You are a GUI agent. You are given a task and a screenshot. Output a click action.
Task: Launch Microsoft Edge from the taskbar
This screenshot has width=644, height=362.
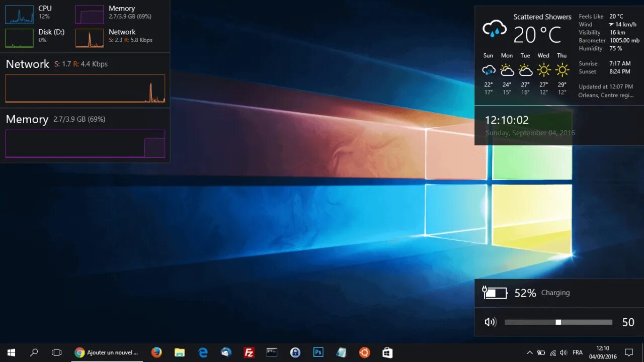click(203, 352)
